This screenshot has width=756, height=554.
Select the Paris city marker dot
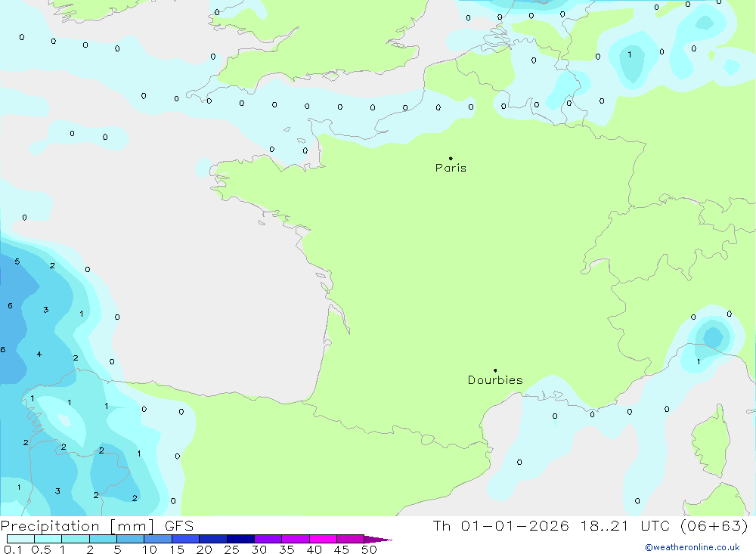point(451,158)
